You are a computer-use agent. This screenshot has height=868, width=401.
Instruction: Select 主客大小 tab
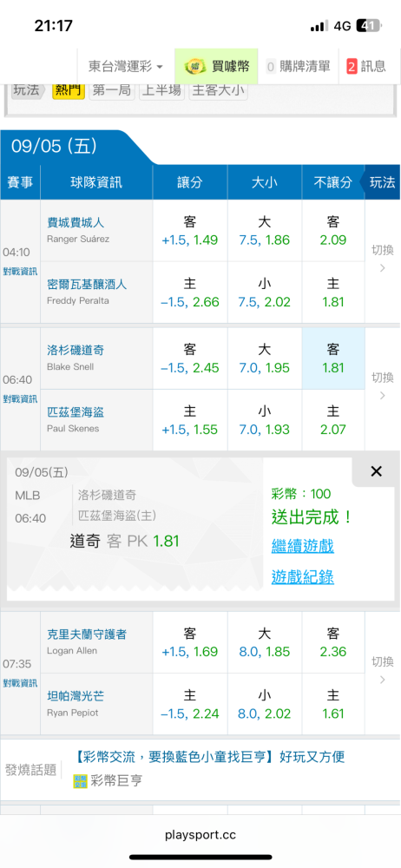(218, 91)
